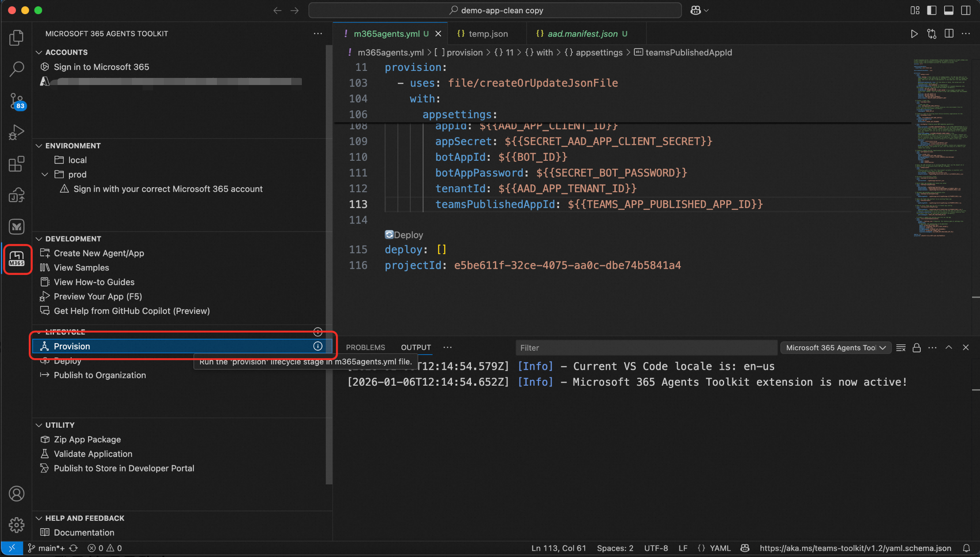This screenshot has height=557, width=980.
Task: Click the split editor right icon
Action: [949, 34]
